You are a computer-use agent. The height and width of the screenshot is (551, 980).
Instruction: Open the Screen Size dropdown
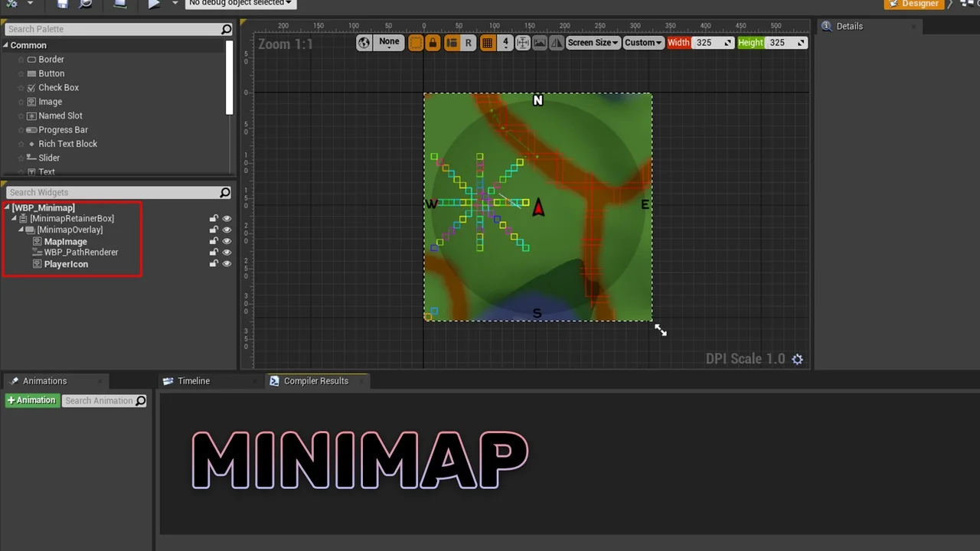(x=593, y=43)
